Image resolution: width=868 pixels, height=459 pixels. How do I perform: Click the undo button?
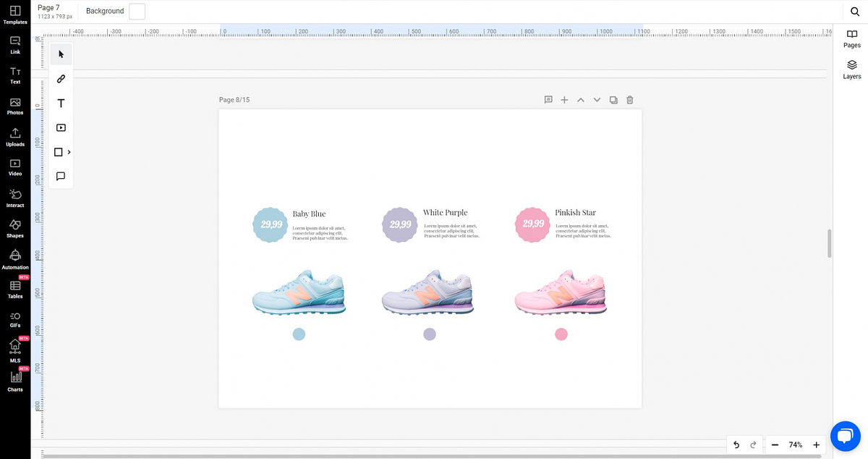pos(736,445)
